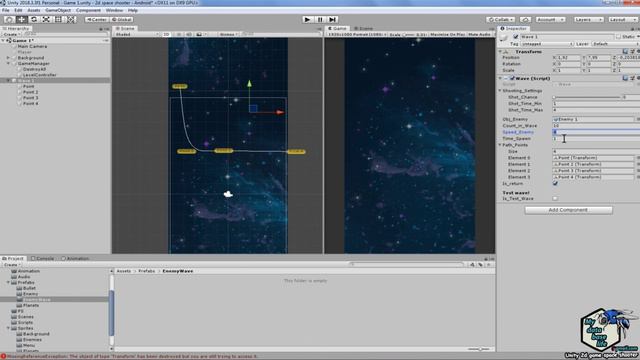The height and width of the screenshot is (360, 640).
Task: Open Wave script preset icon
Action: tap(632, 78)
